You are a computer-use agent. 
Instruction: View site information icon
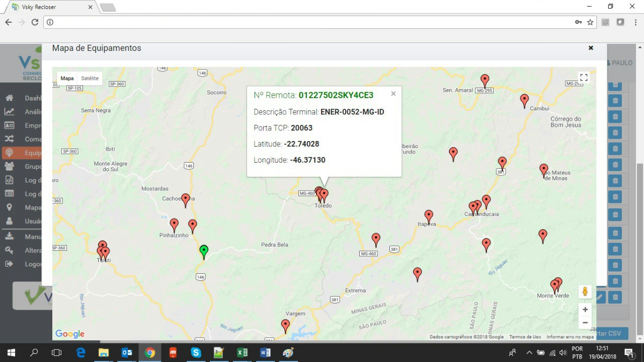click(50, 22)
